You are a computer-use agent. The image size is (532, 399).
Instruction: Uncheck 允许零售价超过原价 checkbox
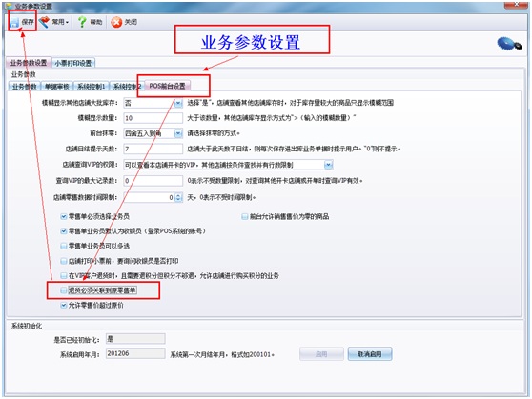(64, 305)
